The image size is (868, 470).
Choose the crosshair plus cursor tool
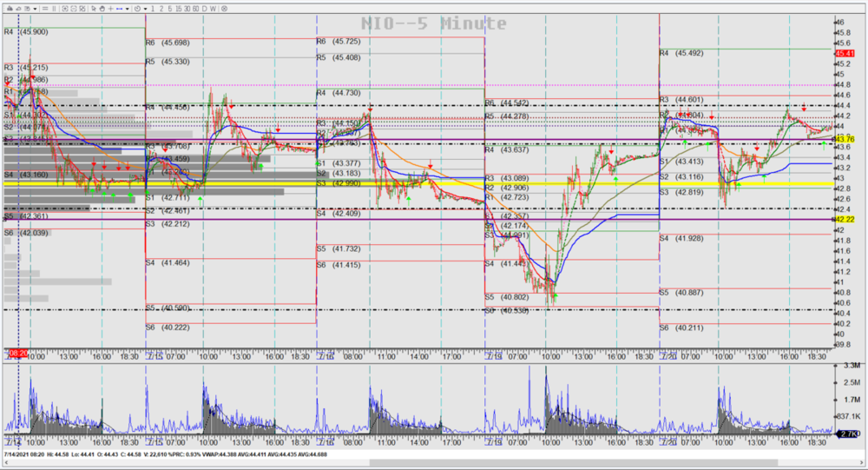pos(111,9)
